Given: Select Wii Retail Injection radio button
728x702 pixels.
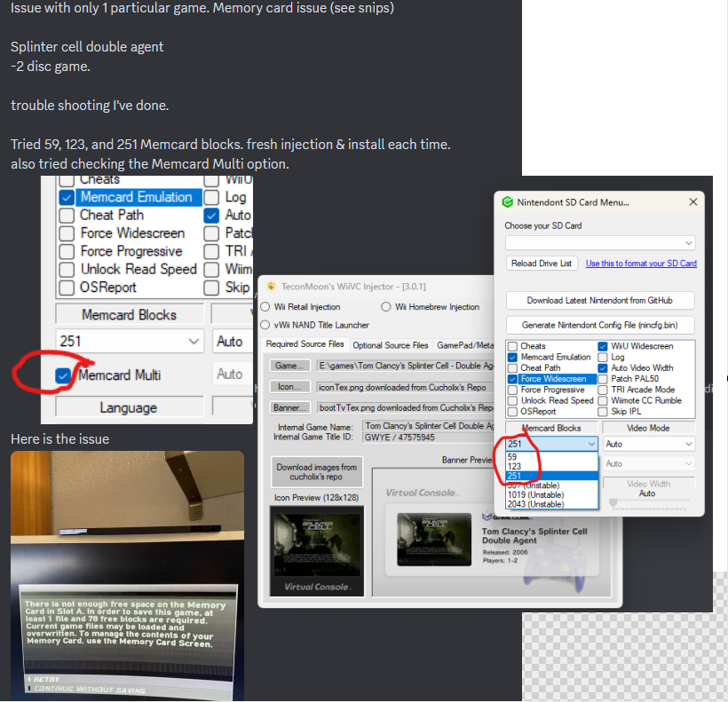Looking at the screenshot, I should tap(265, 307).
